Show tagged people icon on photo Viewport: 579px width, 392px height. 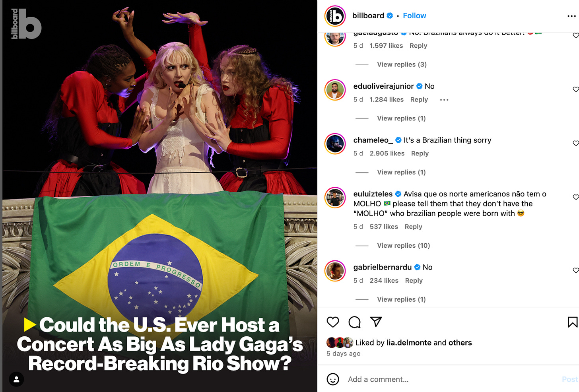point(16,379)
